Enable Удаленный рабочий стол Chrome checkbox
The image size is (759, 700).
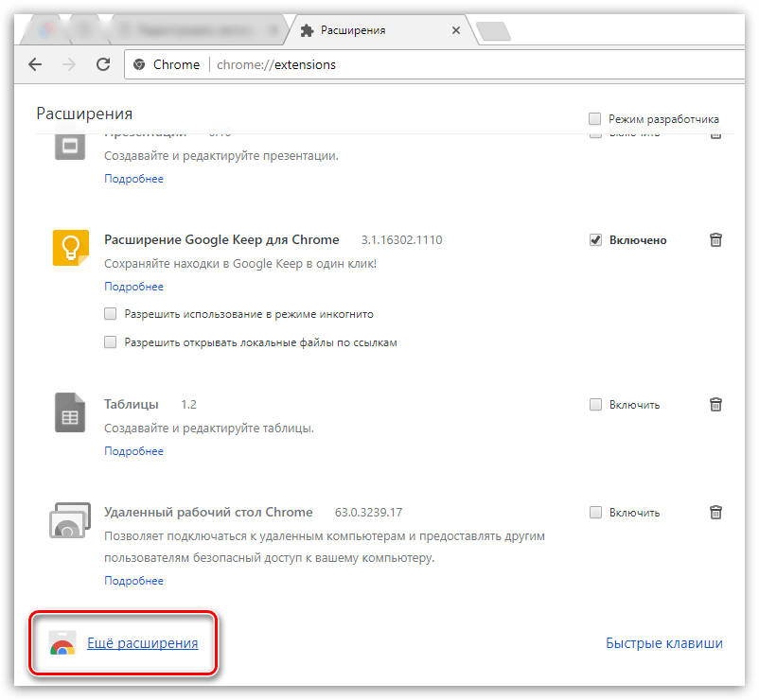pyautogui.click(x=595, y=513)
